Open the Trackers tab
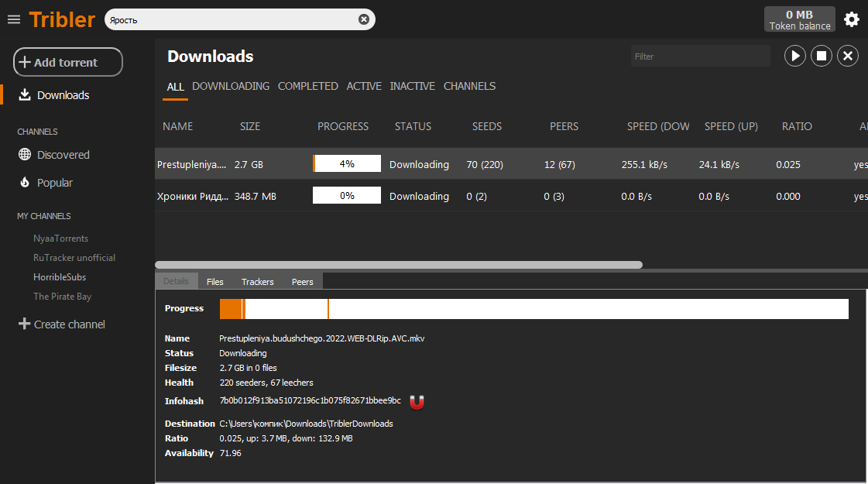Image resolution: width=868 pixels, height=484 pixels. 257,282
